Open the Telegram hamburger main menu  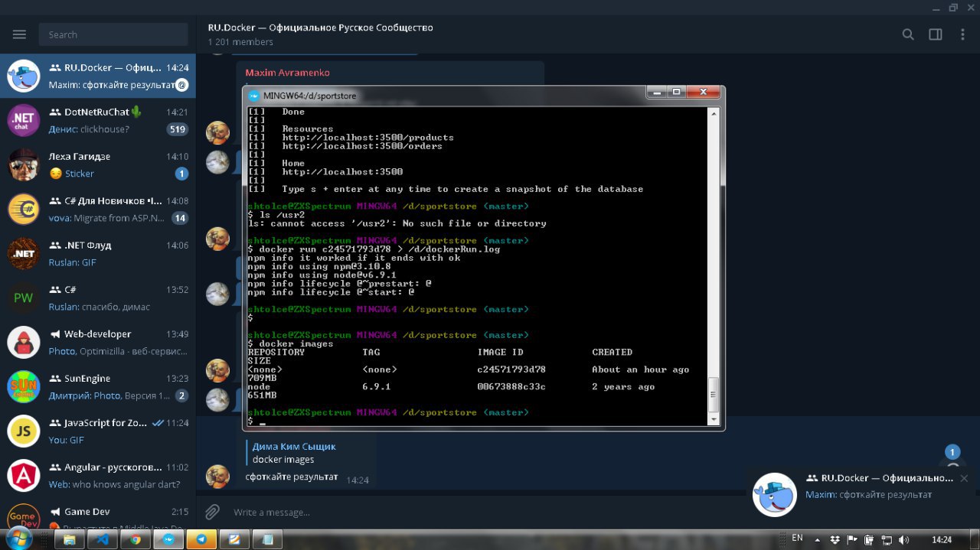(19, 34)
